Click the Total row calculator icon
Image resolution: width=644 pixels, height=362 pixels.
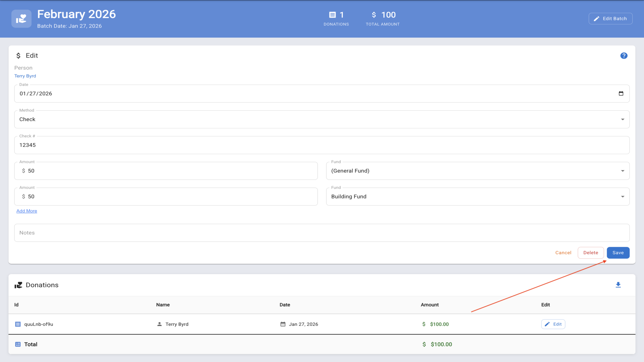tap(18, 344)
